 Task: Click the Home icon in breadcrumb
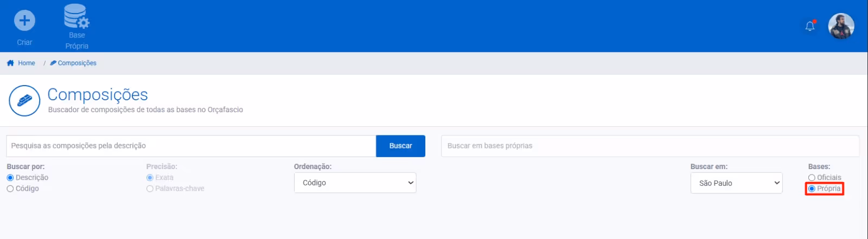tap(10, 63)
